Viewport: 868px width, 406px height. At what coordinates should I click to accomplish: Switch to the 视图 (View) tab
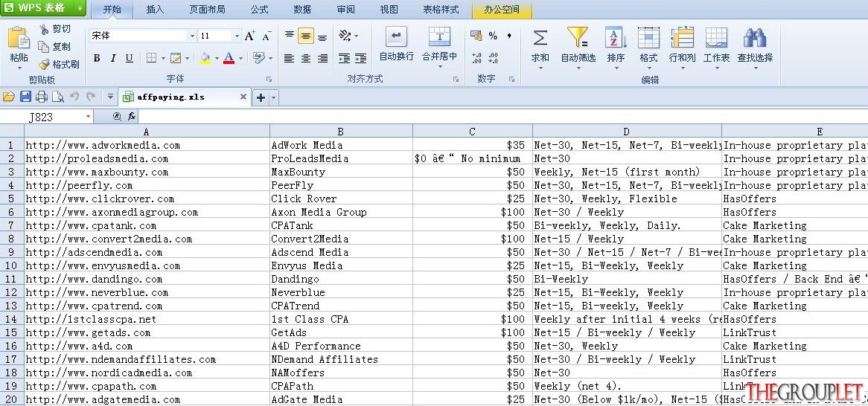[389, 10]
